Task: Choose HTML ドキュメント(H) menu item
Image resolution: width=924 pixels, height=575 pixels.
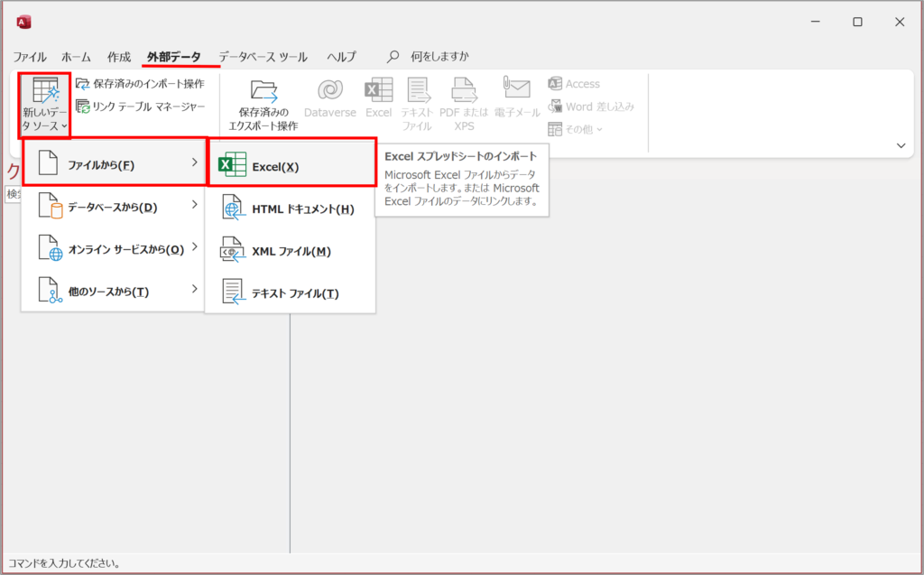Action: 290,209
